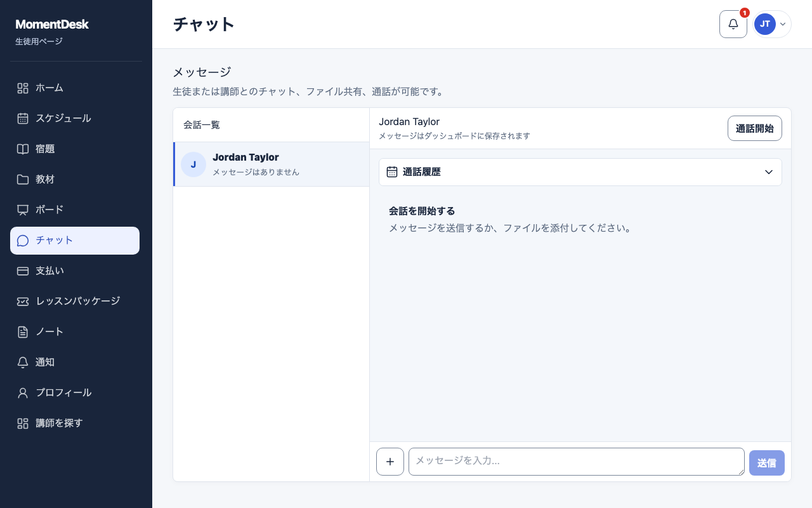Click the 送信 send button

[767, 463]
